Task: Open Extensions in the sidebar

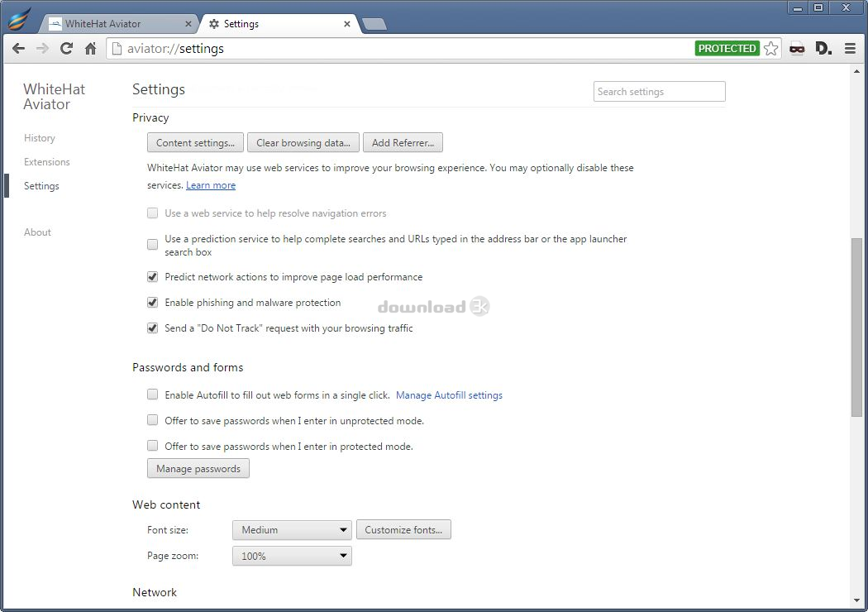Action: (47, 162)
